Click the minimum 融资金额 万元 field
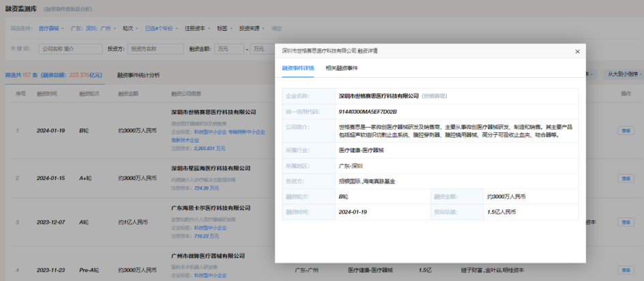This screenshot has width=644, height=281. pyautogui.click(x=229, y=49)
